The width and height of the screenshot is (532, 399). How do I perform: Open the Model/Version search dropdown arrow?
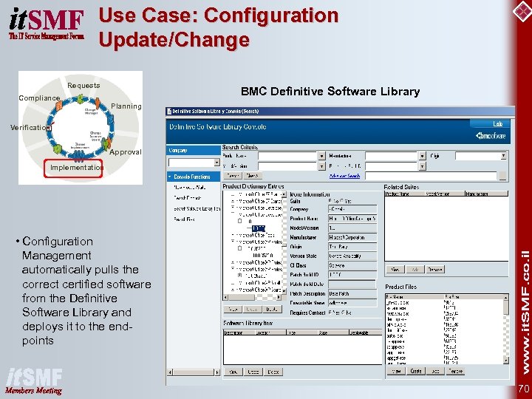(x=321, y=166)
